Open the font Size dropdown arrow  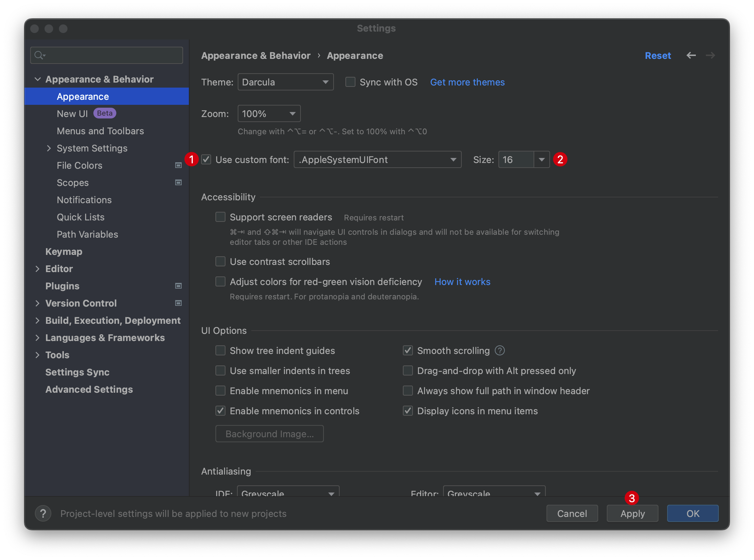pyautogui.click(x=541, y=159)
